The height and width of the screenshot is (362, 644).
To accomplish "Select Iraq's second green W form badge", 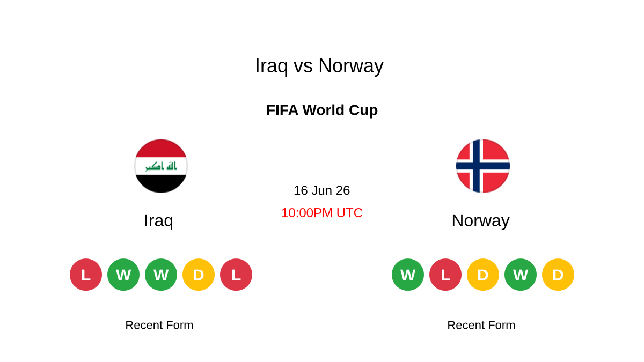I will (x=161, y=275).
